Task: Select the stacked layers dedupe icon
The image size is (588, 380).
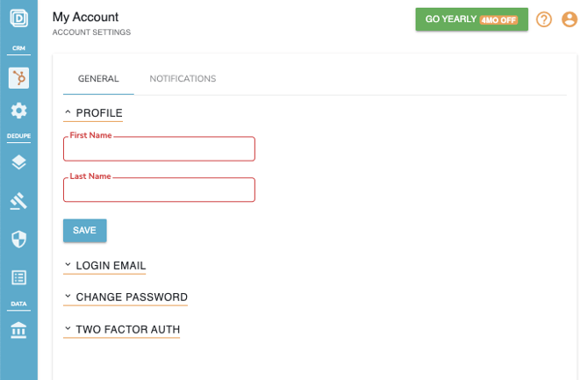Action: coord(18,162)
